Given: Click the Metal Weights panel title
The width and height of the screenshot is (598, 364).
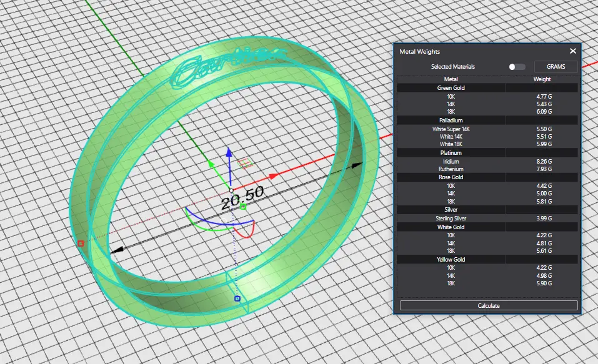Looking at the screenshot, I should click(419, 51).
